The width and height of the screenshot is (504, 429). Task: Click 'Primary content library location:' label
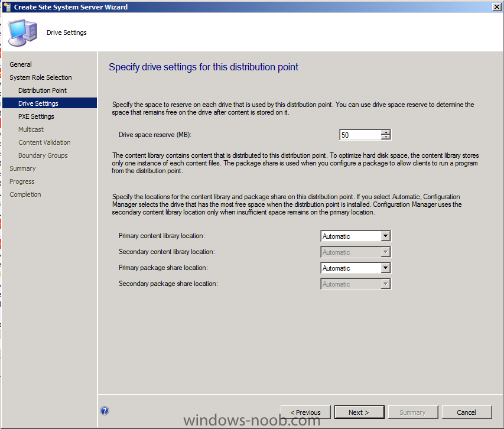[x=162, y=236]
